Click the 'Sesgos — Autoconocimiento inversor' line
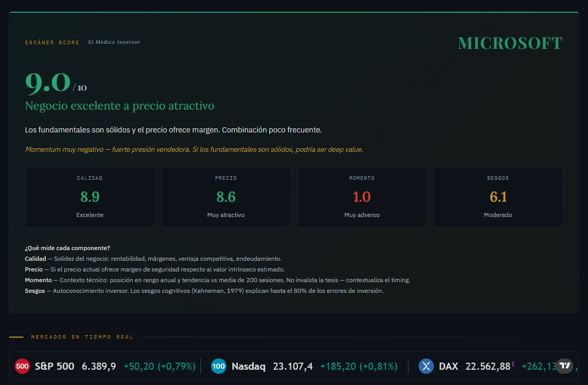 [x=204, y=291]
